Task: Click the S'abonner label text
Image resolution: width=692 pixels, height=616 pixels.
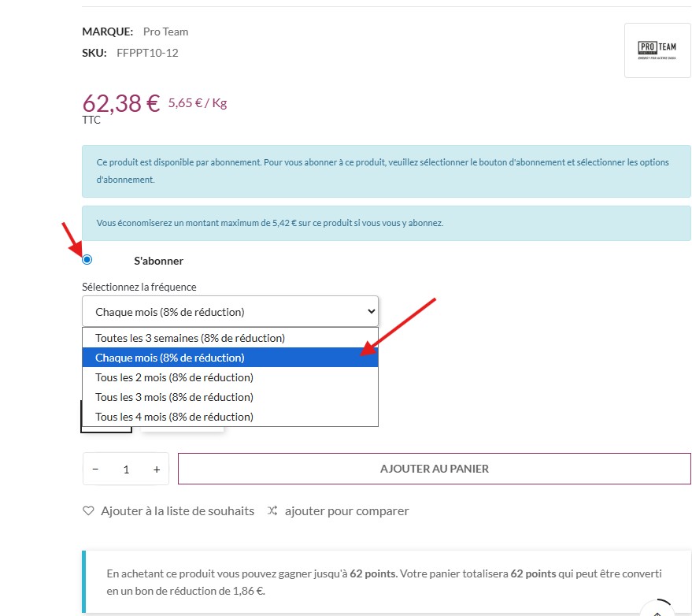Action: click(158, 261)
